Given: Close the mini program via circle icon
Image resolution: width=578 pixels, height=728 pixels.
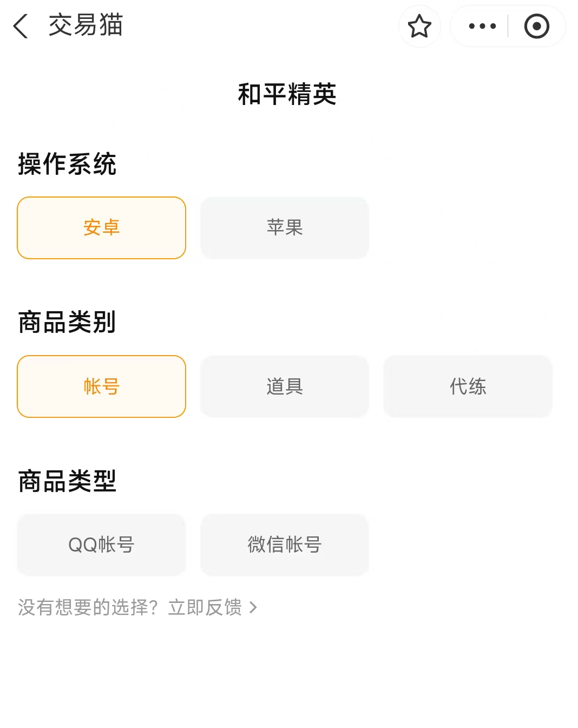Looking at the screenshot, I should (536, 26).
